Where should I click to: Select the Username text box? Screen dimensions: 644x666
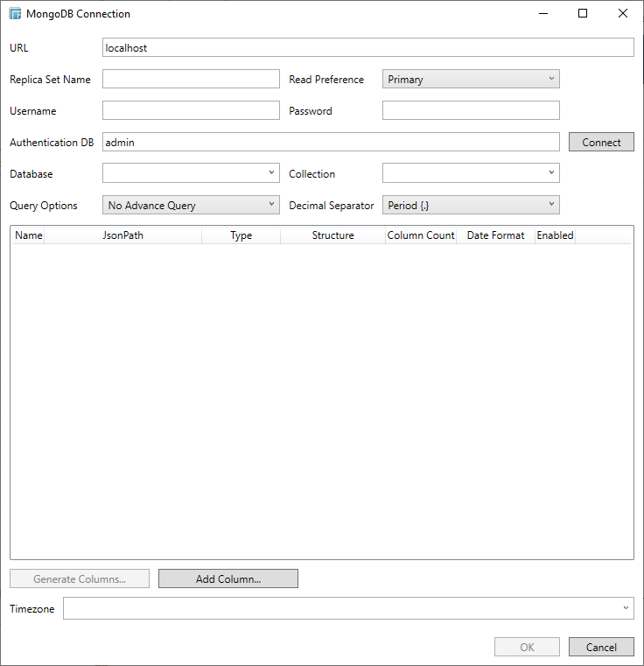(x=191, y=110)
